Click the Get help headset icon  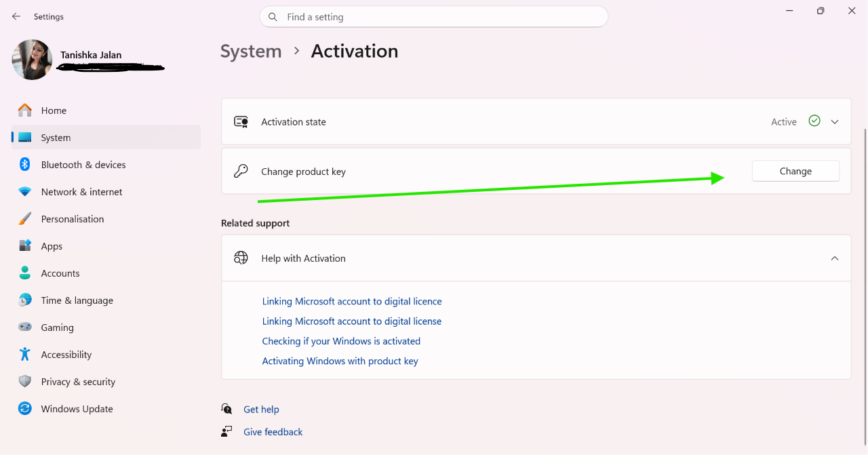click(226, 409)
